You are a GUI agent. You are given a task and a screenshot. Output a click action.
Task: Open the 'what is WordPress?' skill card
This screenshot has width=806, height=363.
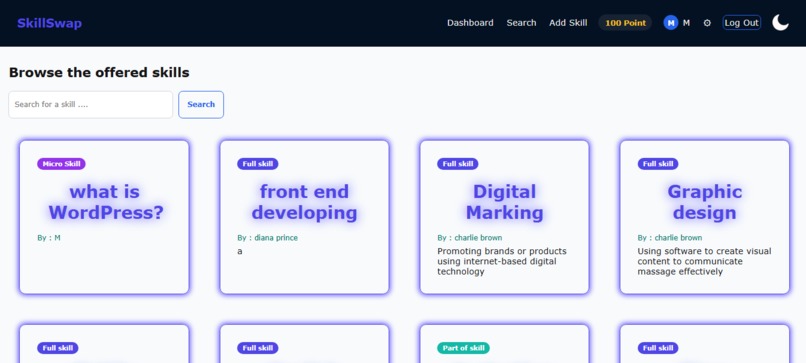point(104,217)
